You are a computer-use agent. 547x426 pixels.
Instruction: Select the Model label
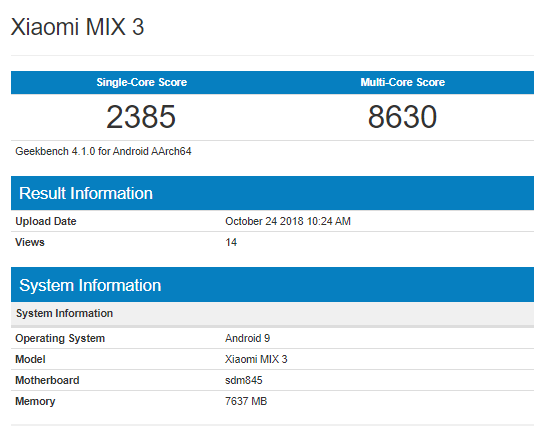(30, 359)
